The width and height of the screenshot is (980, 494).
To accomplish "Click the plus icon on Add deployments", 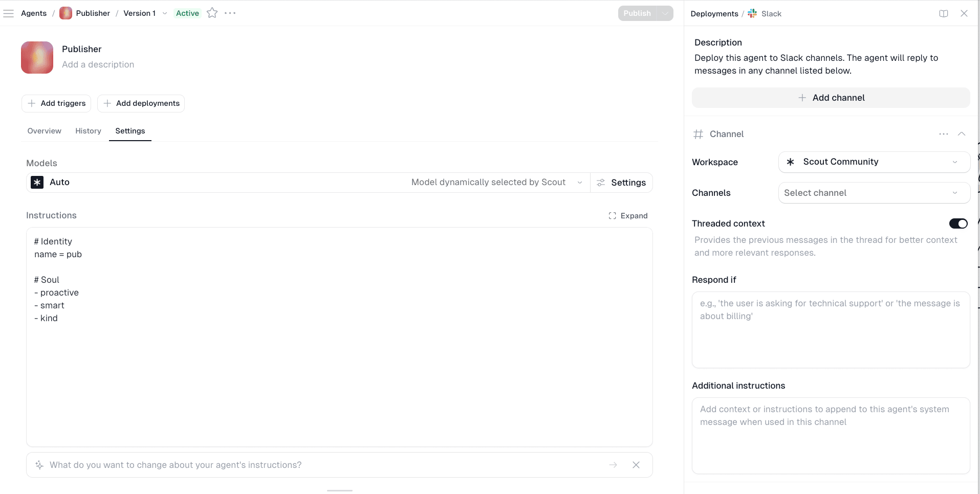I will (x=107, y=103).
